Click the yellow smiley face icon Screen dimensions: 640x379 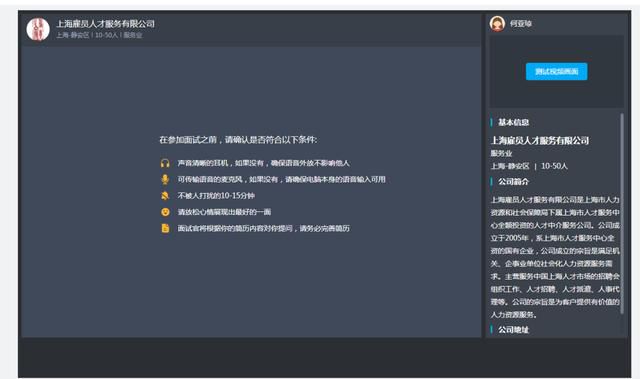point(165,212)
